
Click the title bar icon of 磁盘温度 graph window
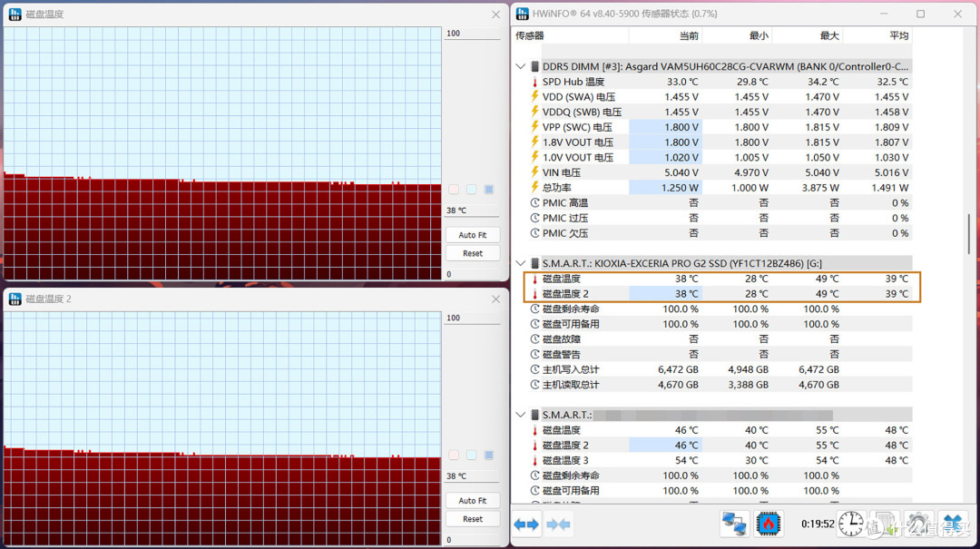pos(15,14)
